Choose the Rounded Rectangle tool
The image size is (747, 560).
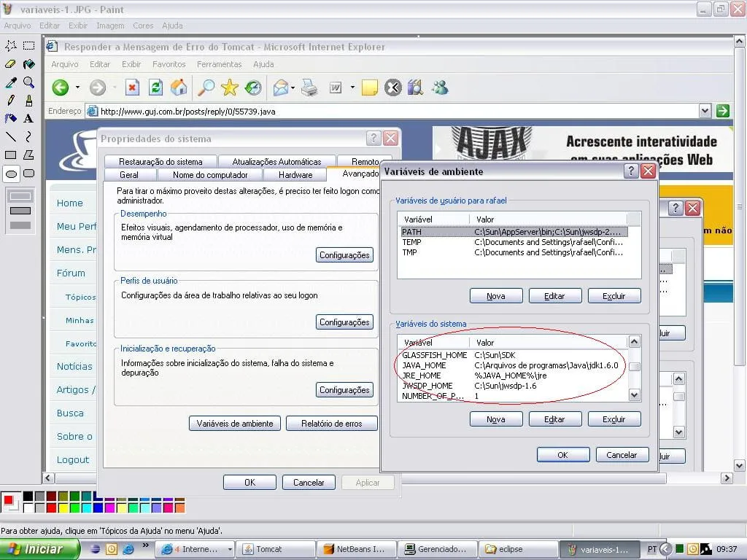pos(28,174)
